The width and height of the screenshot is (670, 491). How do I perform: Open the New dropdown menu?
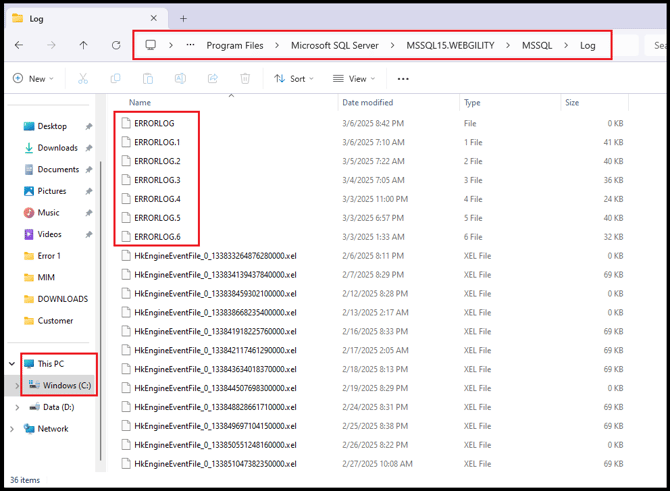[35, 79]
